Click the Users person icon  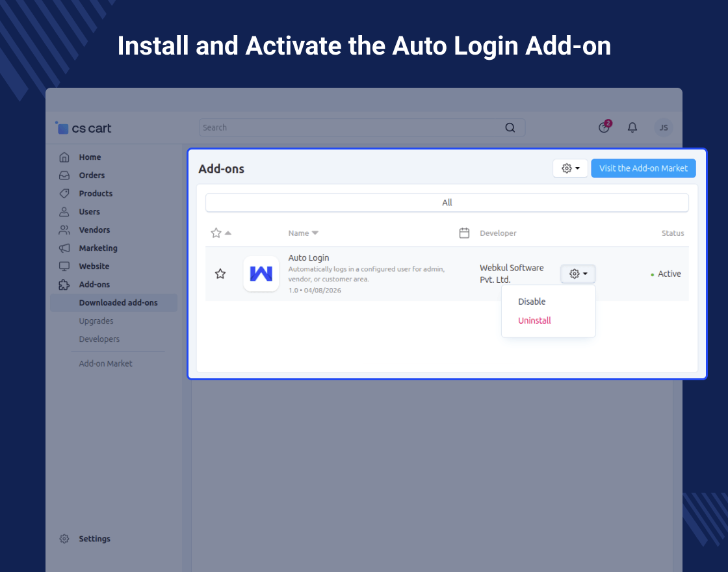(x=64, y=212)
